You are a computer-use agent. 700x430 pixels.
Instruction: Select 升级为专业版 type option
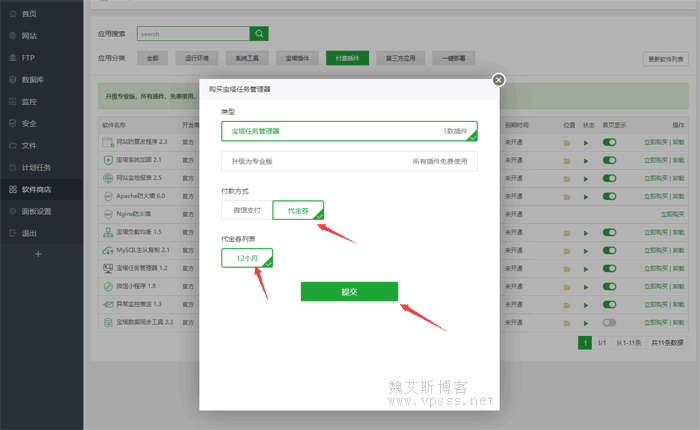tap(349, 161)
